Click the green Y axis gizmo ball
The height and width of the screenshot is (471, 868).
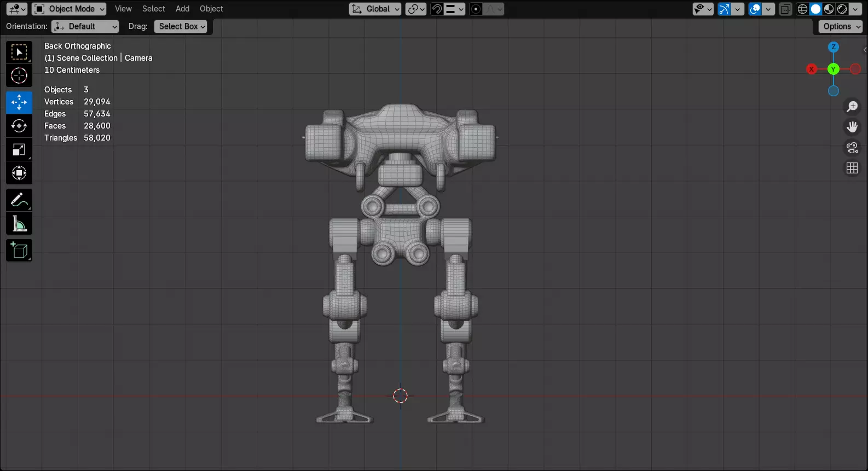tap(834, 69)
